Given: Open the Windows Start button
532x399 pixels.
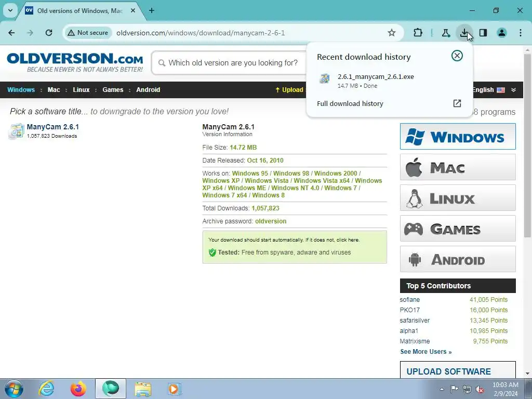Looking at the screenshot, I should [x=14, y=389].
